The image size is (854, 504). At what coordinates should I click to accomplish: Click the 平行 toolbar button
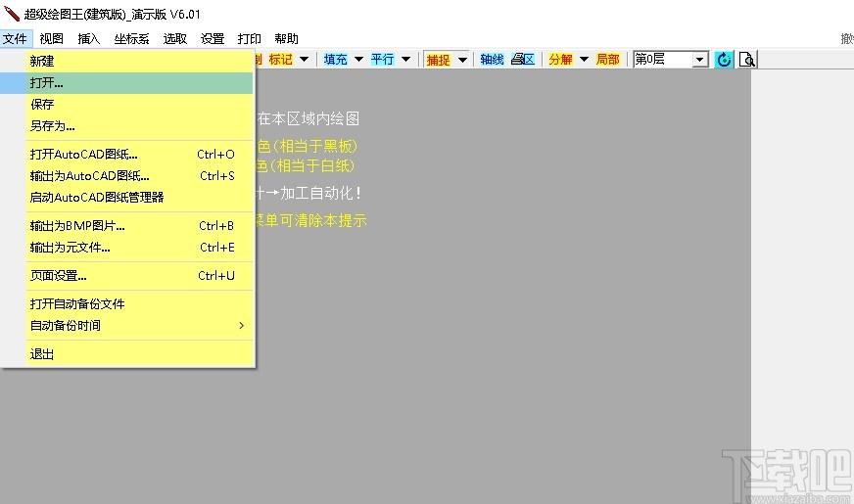point(382,60)
